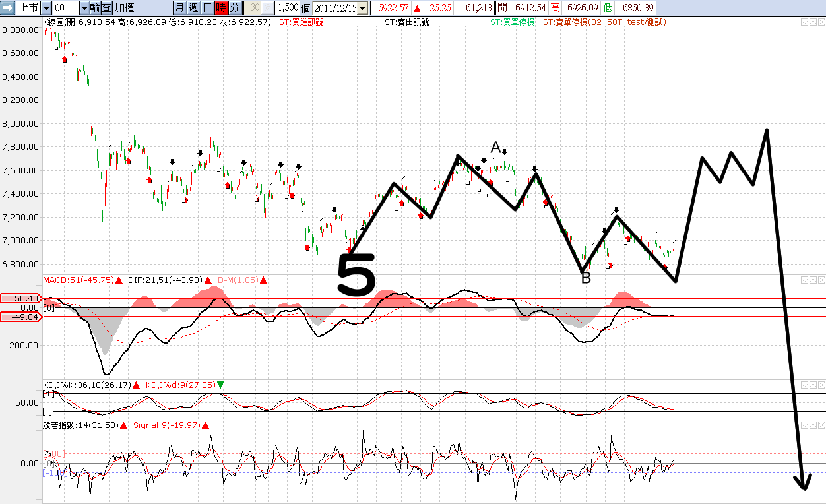Viewport: 826px width, 504px height.
Task: Collapse the K線圖 panel with down-triangle icon
Action: (x=805, y=22)
